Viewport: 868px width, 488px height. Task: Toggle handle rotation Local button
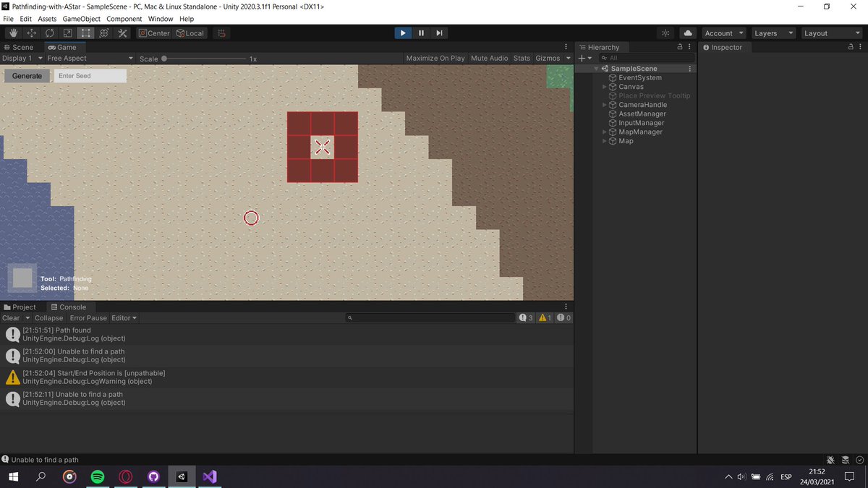(190, 33)
